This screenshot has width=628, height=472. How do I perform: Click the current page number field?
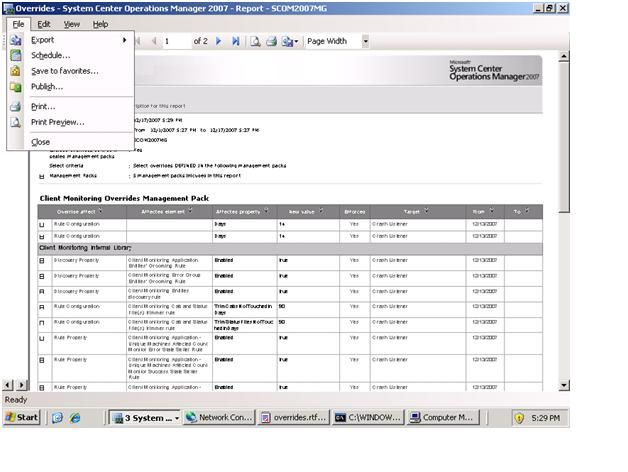pyautogui.click(x=176, y=41)
